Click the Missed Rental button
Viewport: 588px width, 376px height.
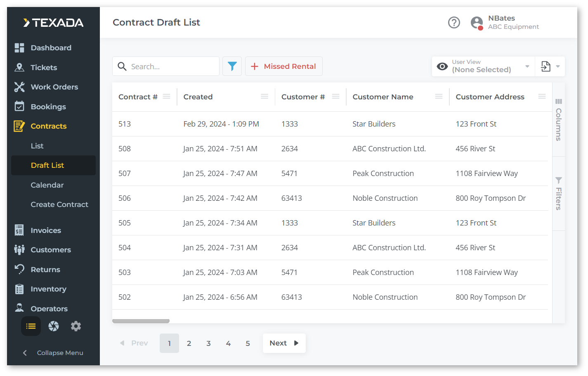pyautogui.click(x=284, y=66)
